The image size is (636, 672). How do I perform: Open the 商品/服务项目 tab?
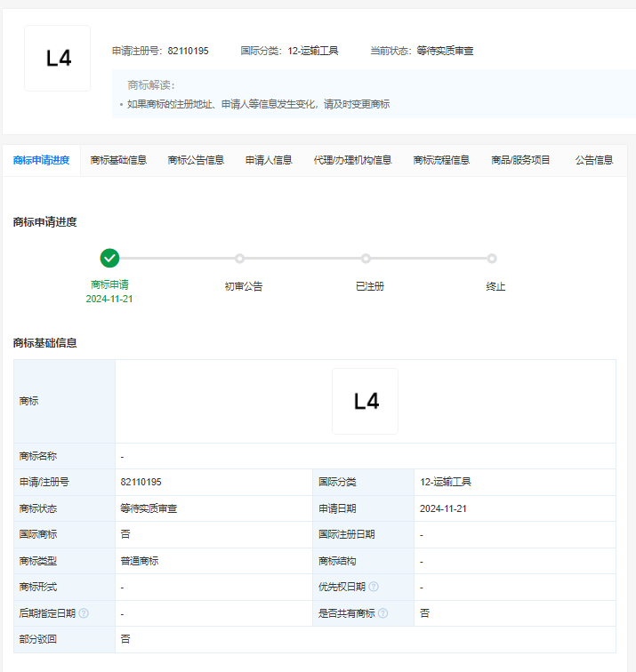tap(520, 161)
